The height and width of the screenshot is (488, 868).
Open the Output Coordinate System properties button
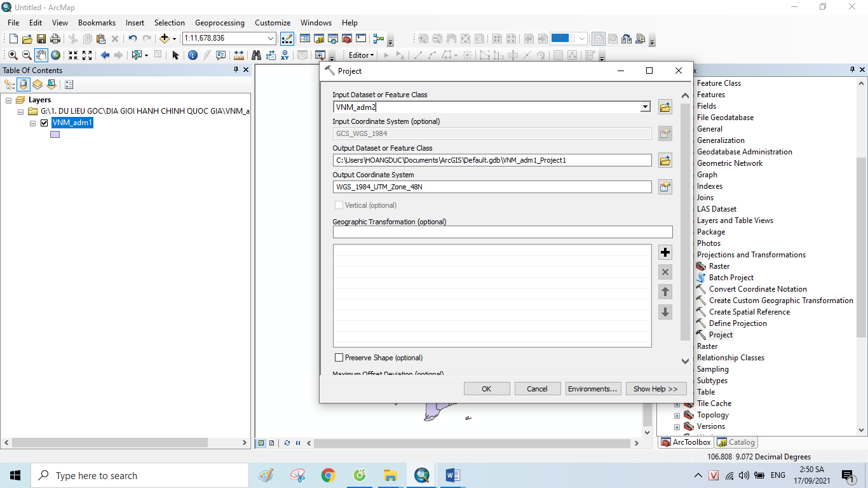tap(665, 187)
